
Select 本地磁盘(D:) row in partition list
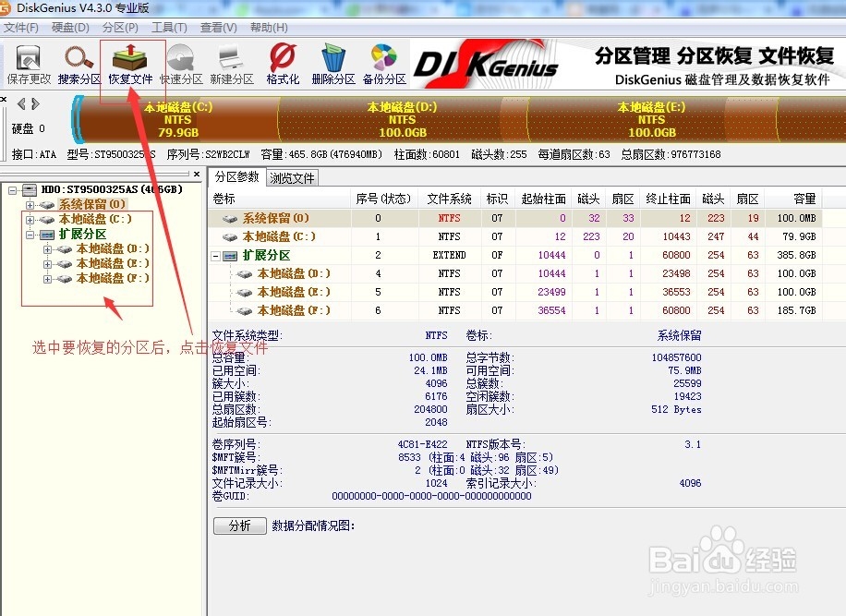point(294,273)
